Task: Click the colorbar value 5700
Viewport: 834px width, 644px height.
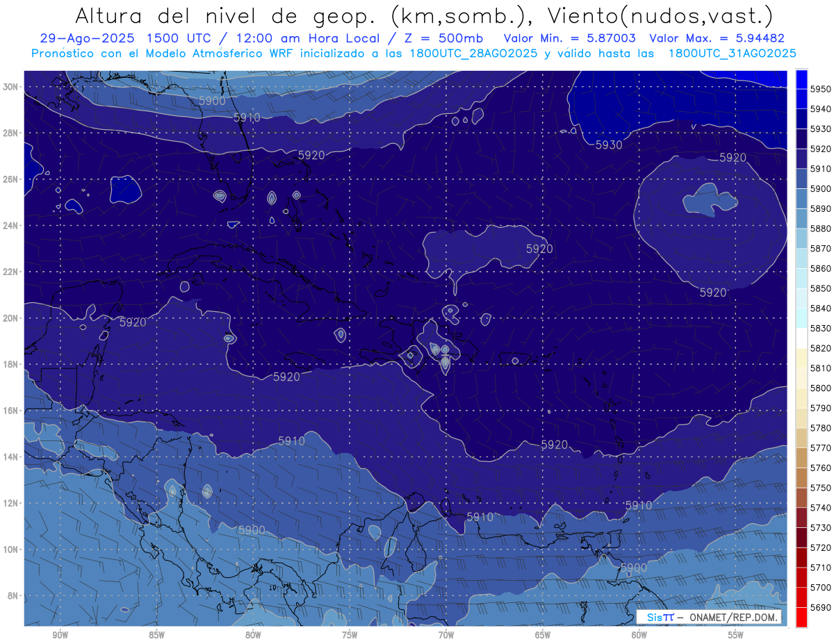Action: click(820, 588)
